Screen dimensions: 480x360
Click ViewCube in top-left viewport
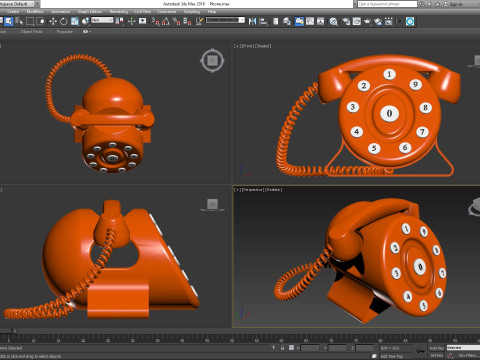212,61
